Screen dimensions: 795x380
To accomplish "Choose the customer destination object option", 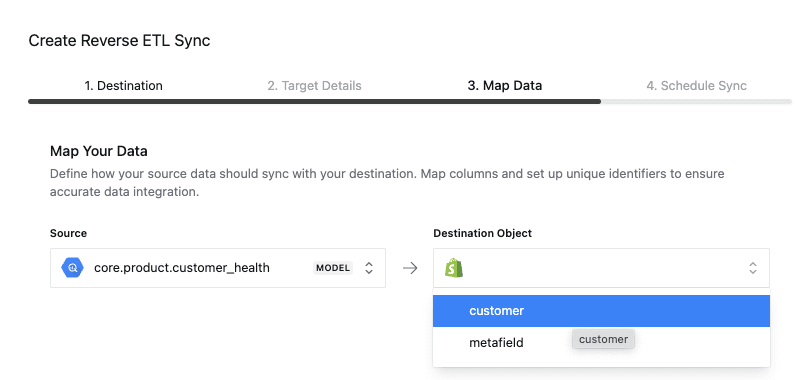I will tap(601, 311).
